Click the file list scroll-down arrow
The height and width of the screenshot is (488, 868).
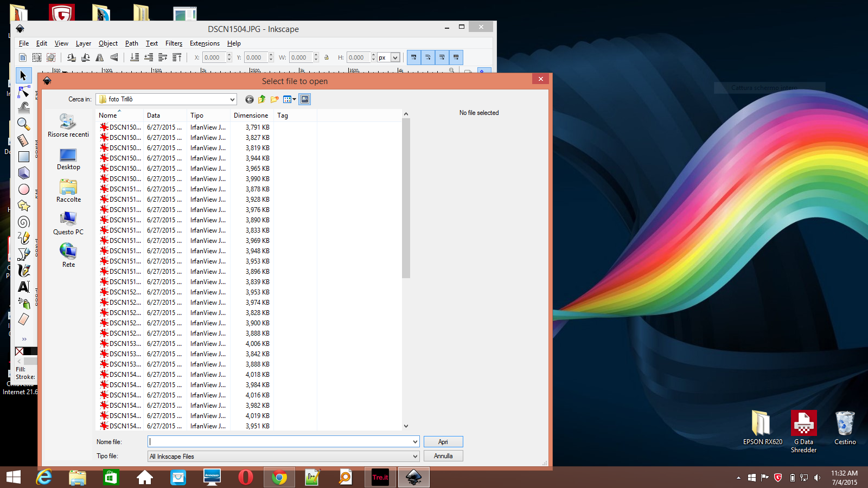click(x=406, y=426)
